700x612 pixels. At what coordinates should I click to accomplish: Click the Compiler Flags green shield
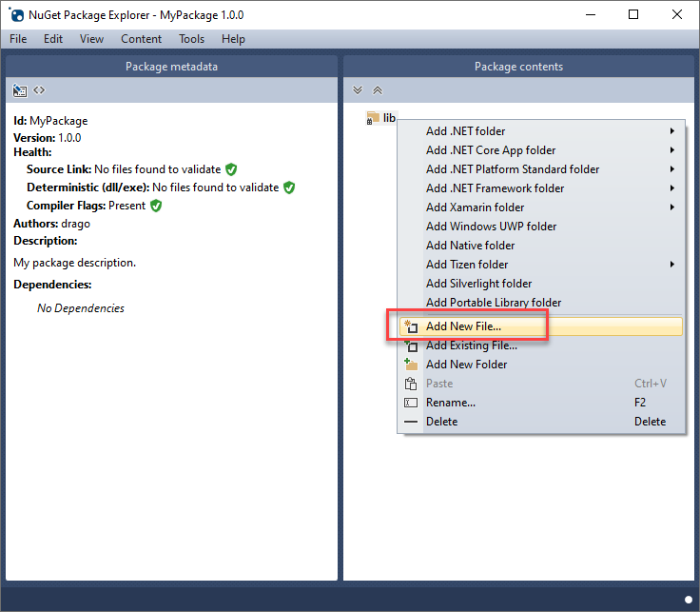pos(156,206)
